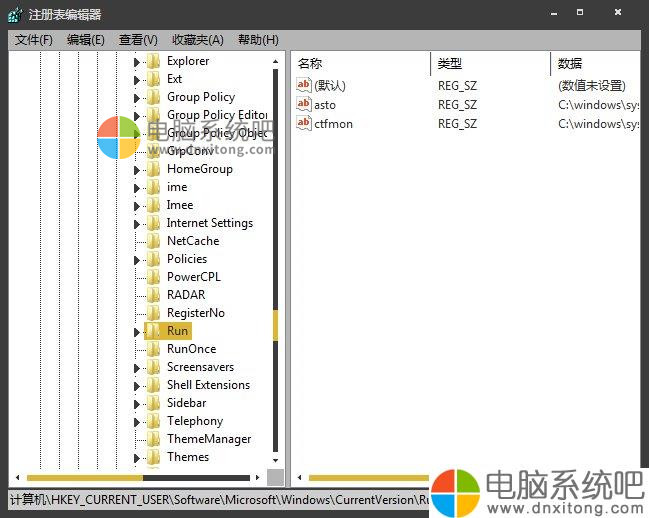Click the RADAR folder icon
The height and width of the screenshot is (518, 649).
pyautogui.click(x=154, y=295)
